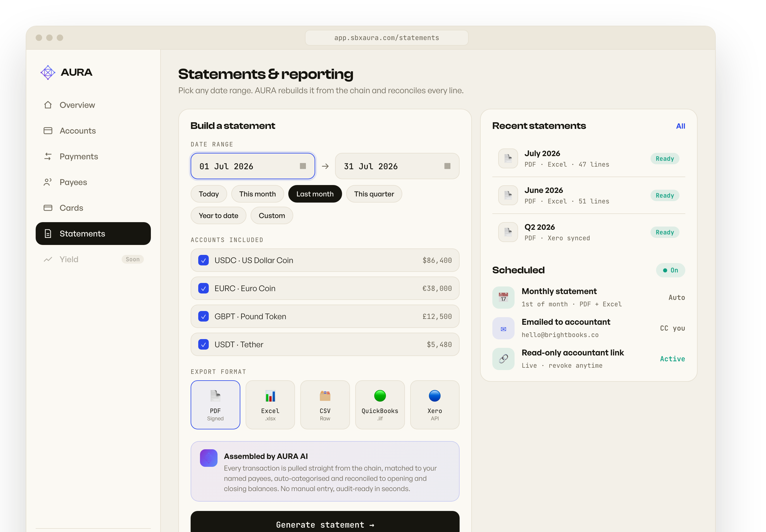Click the Statements document icon
The height and width of the screenshot is (532, 766).
(48, 233)
